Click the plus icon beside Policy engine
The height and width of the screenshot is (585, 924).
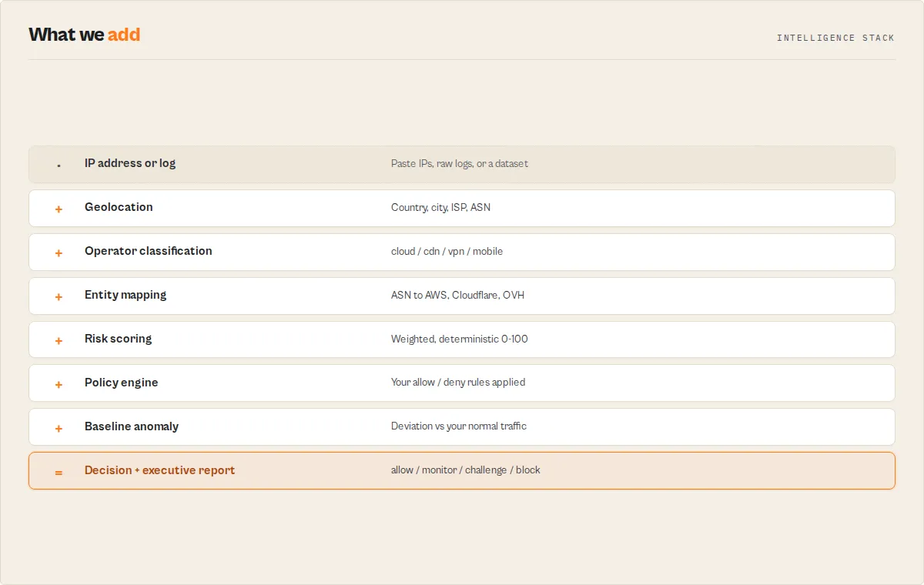pos(59,385)
